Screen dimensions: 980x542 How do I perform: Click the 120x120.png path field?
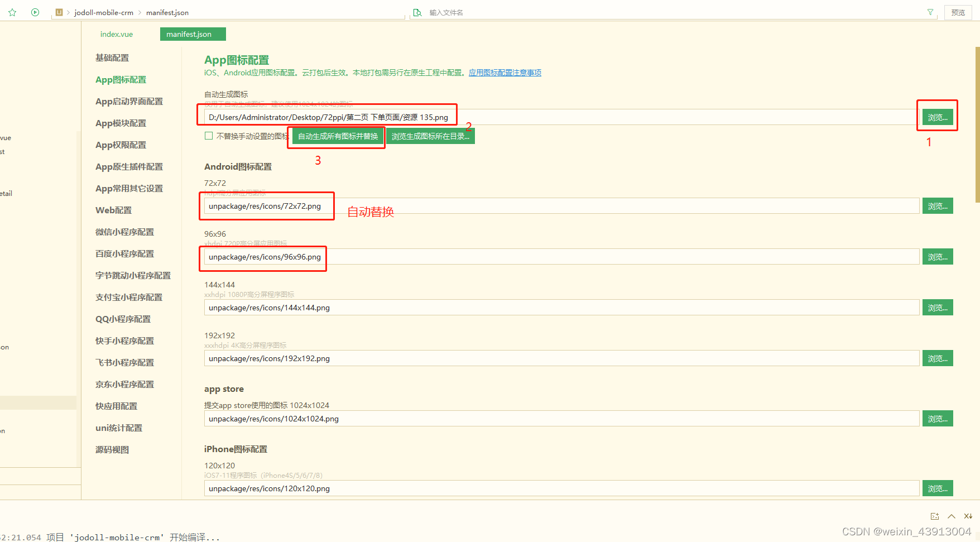[x=561, y=488]
